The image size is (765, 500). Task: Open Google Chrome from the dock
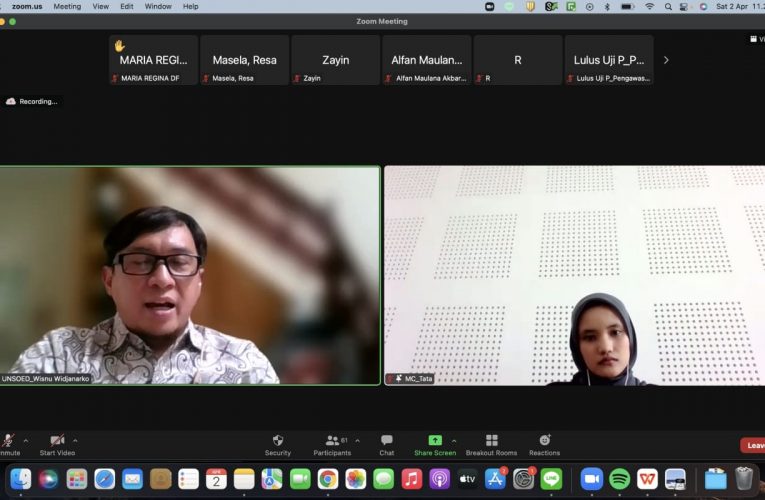coord(328,479)
